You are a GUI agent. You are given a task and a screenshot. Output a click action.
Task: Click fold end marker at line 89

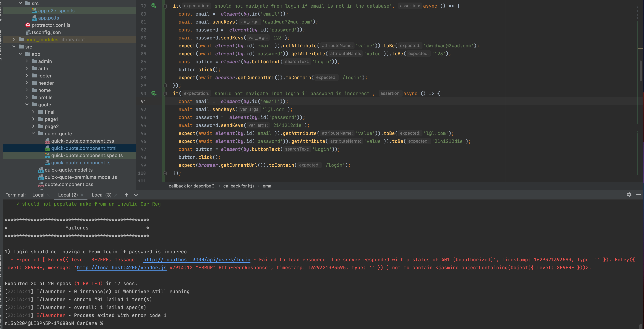165,86
